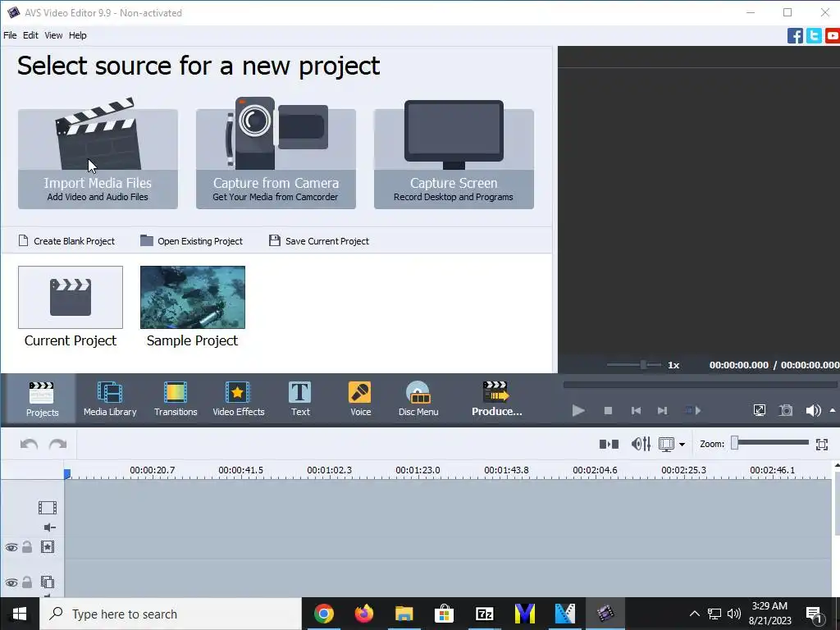Select the video overlay track icon
The height and width of the screenshot is (630, 840).
(47, 582)
